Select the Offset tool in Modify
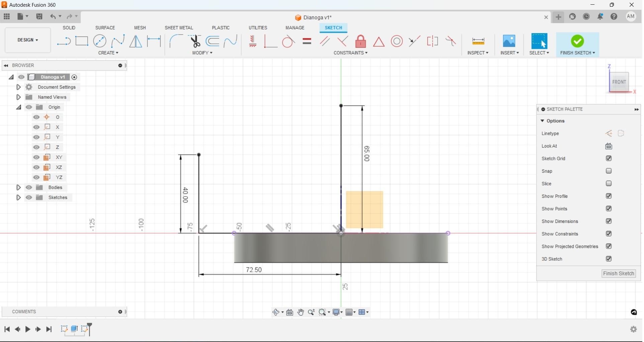 [213, 41]
